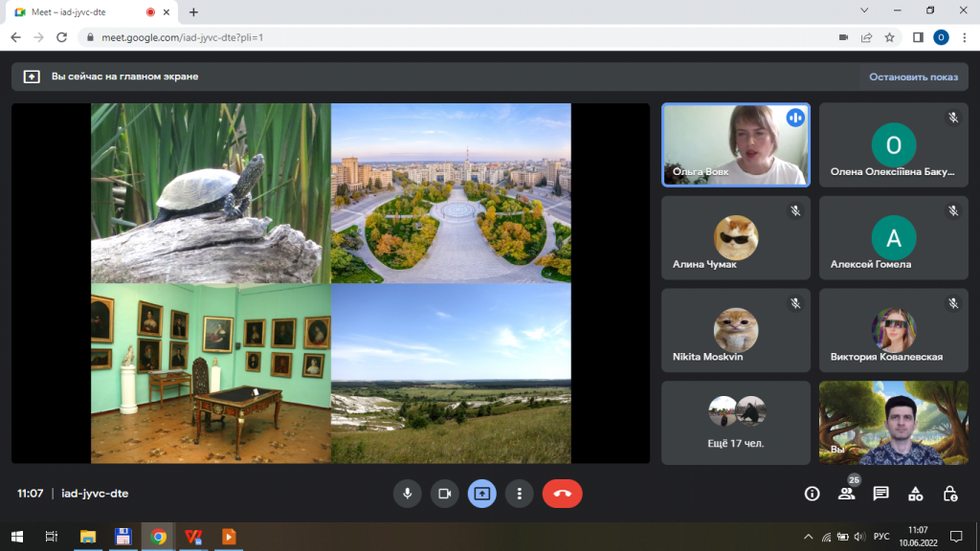The width and height of the screenshot is (980, 551).
Task: Open more options three-dot menu
Action: pos(519,494)
